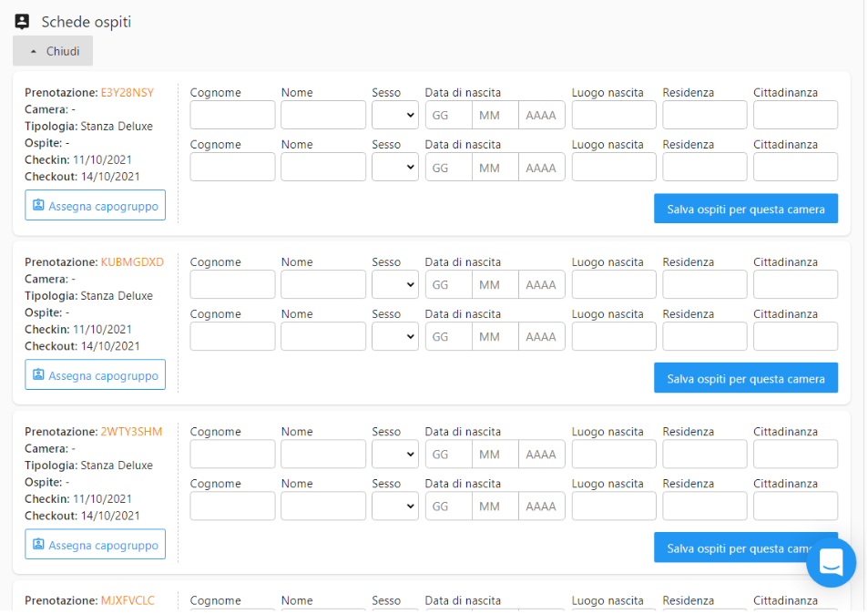Open the E3Y28NSY booking link

pyautogui.click(x=127, y=93)
